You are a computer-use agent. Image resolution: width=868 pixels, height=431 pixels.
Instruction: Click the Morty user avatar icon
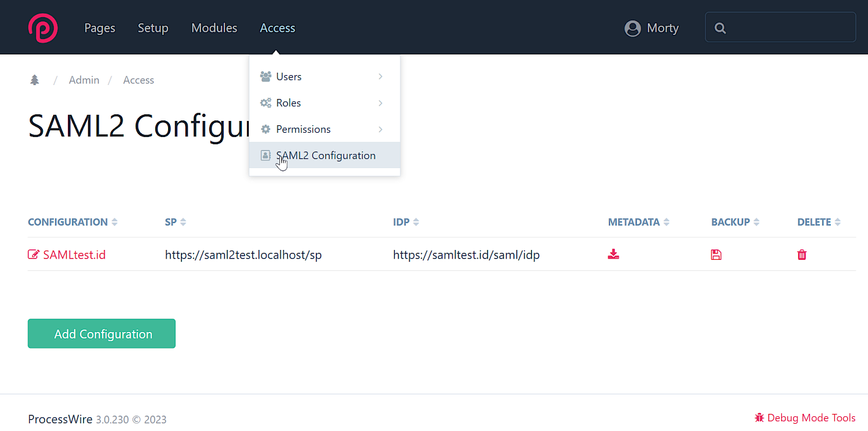click(633, 28)
